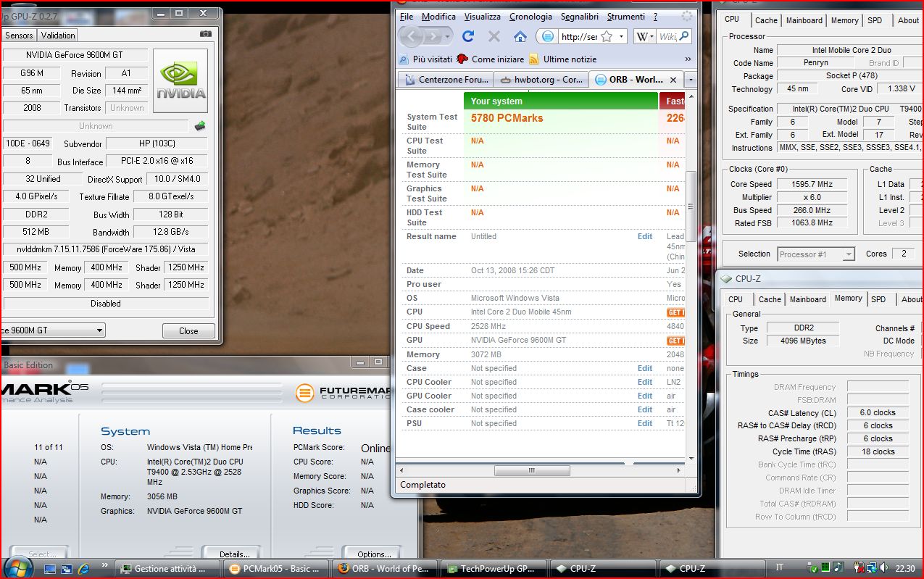924x579 pixels.
Task: Launch Internet Explorer from quick launch
Action: click(x=83, y=569)
